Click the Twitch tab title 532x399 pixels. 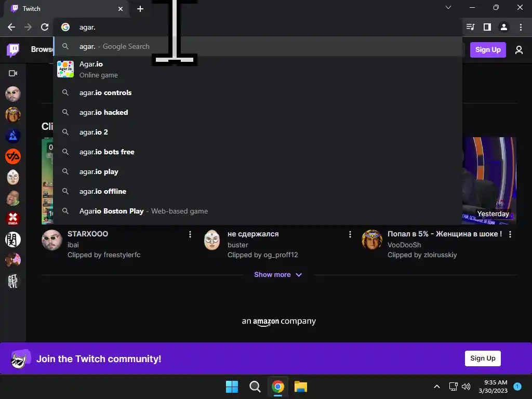(x=32, y=9)
